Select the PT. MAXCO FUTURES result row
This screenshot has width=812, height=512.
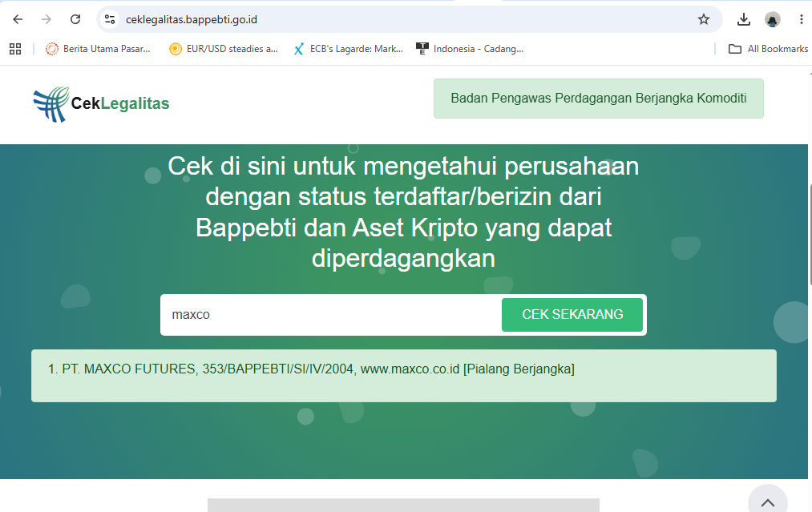pyautogui.click(x=403, y=375)
